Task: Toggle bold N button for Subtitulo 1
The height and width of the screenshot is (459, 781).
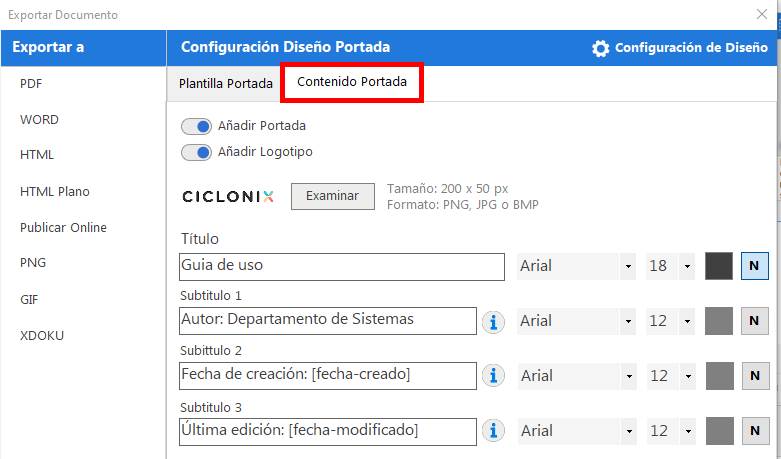Action: [754, 321]
